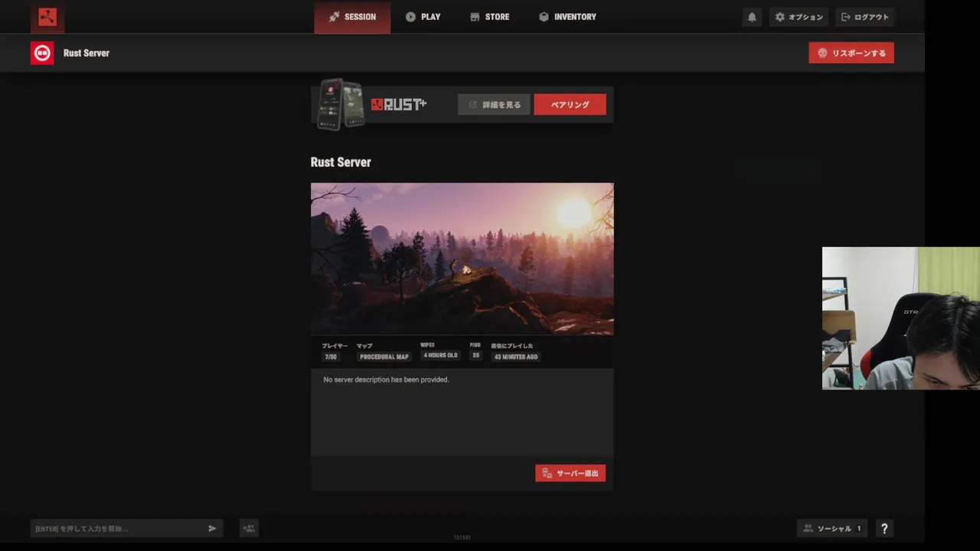Click the 43 MINUTES AGO tag
The height and width of the screenshot is (551, 980).
515,357
